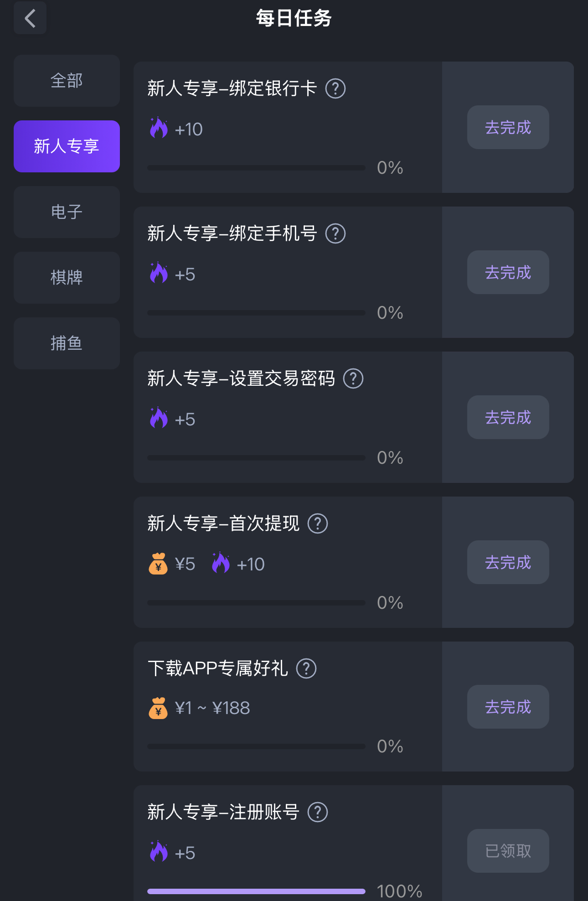This screenshot has height=901, width=588.
Task: Open help icon for 注册账号 task
Action: 318,812
